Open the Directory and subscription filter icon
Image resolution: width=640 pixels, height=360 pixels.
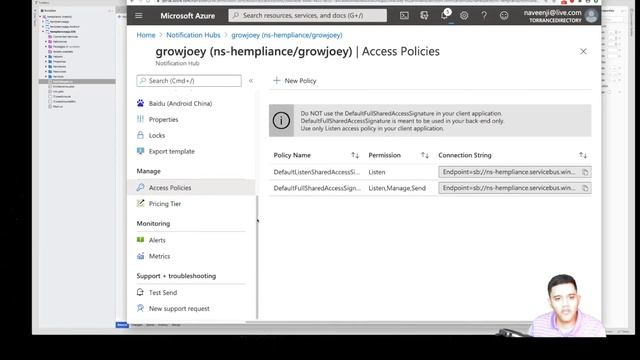pos(424,16)
